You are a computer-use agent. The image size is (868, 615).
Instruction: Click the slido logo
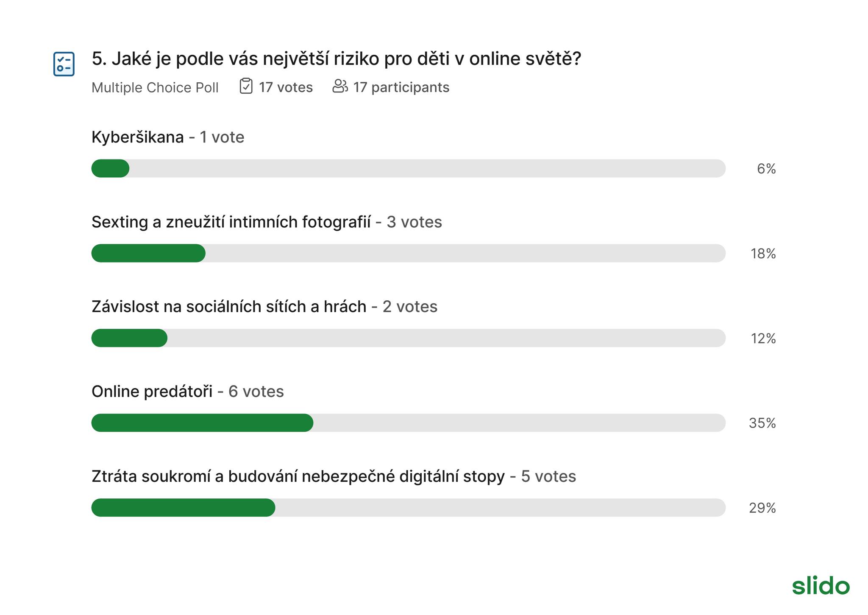821,585
